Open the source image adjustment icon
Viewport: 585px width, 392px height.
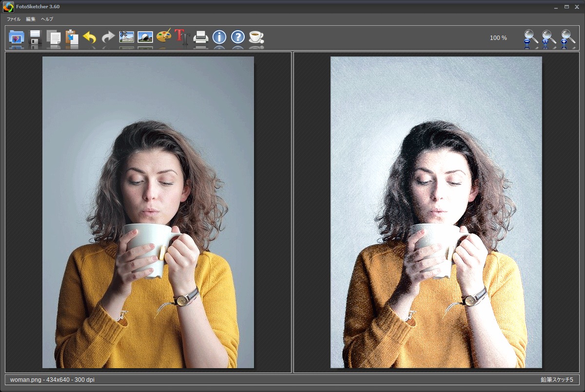(145, 37)
